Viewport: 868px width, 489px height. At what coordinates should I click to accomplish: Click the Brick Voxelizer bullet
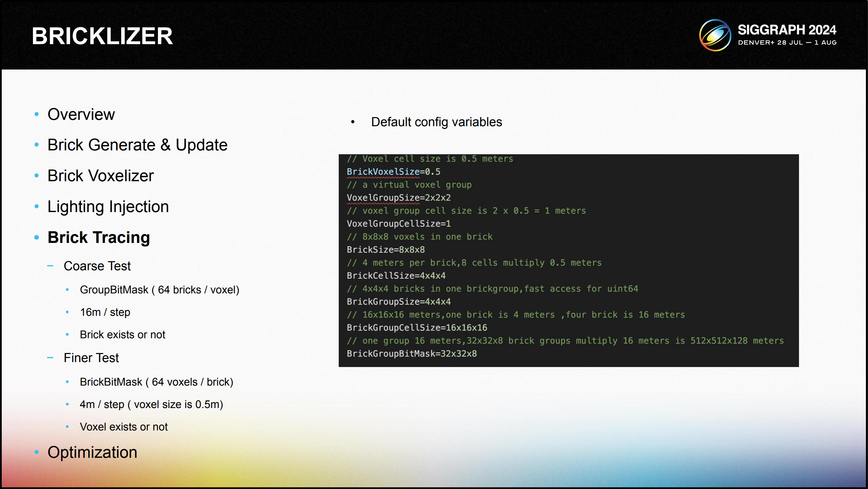pyautogui.click(x=101, y=176)
